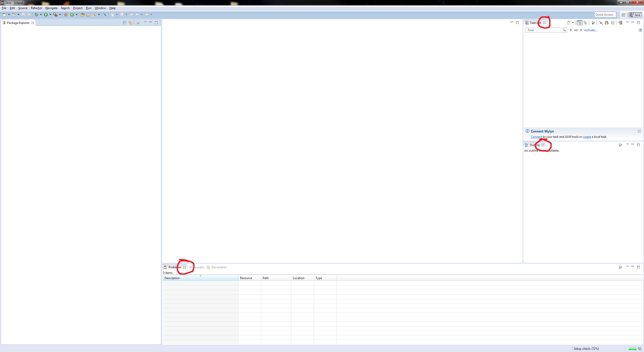
Task: Click the New Java Class icon
Action: [x=72, y=15]
